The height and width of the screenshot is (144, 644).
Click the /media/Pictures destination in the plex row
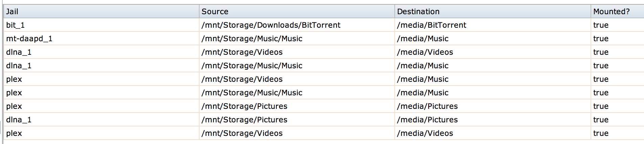[428, 106]
